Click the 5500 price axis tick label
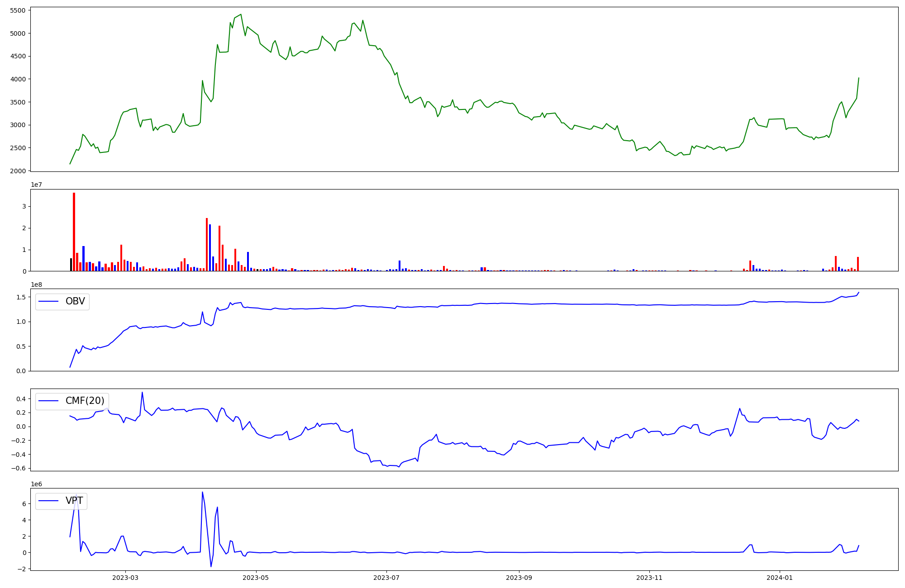The image size is (905, 588). coord(18,10)
